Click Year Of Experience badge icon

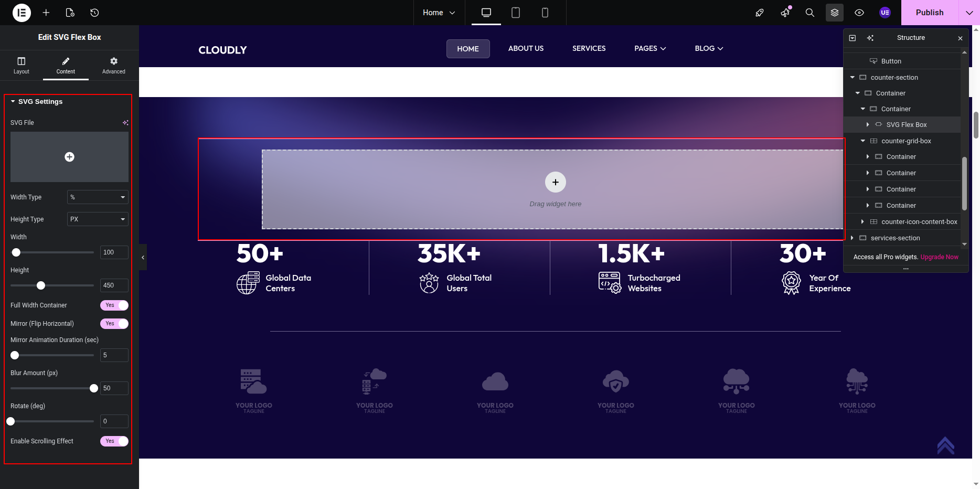(x=791, y=283)
